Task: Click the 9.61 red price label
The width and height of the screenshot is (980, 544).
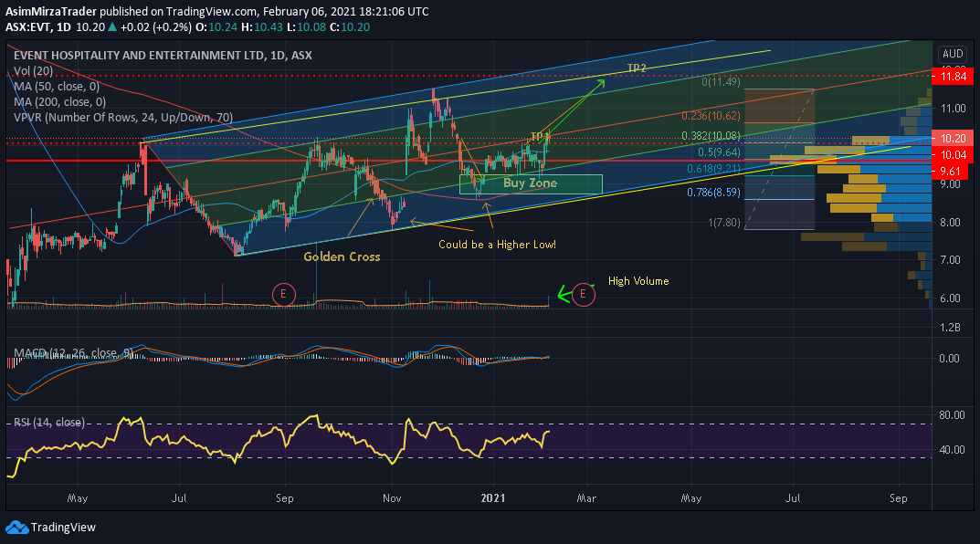Action: [x=950, y=172]
